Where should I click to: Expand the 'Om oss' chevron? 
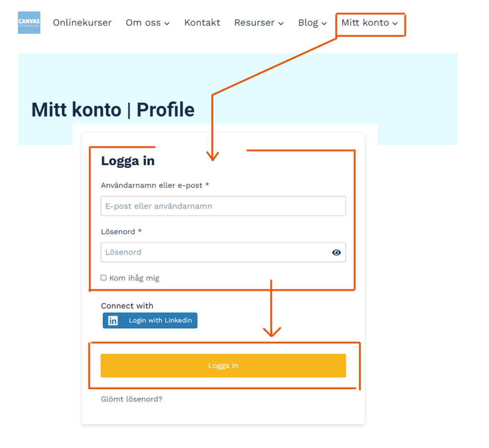tap(167, 23)
